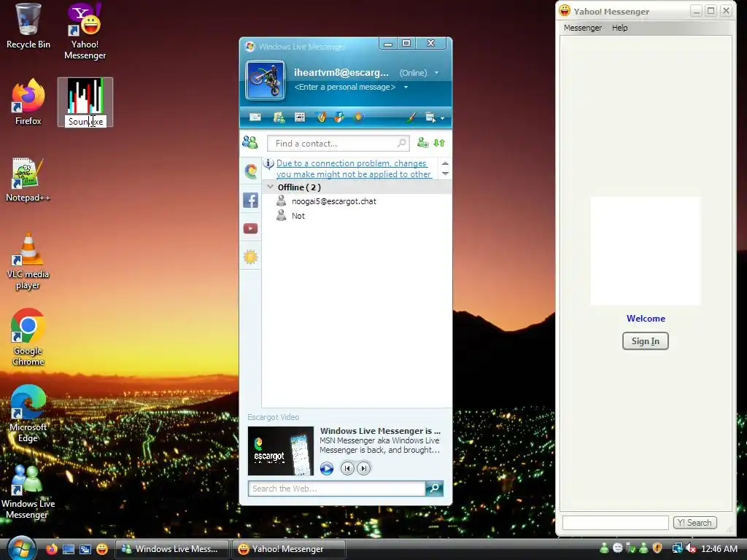Launch Firefox from the quick launch bar
Screen dimensions: 747x560
point(52,549)
